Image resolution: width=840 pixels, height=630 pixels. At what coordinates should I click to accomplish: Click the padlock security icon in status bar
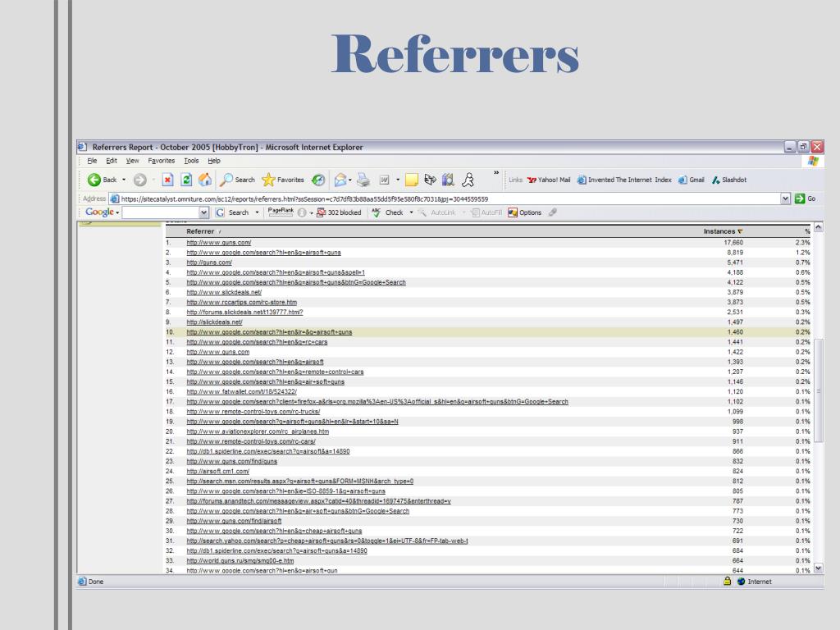tap(727, 581)
